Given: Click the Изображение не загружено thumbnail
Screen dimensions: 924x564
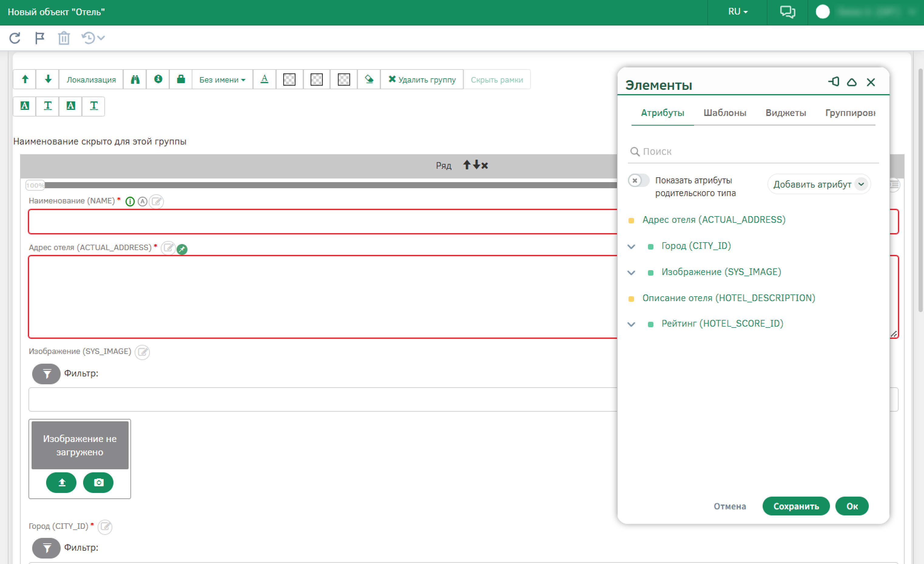Looking at the screenshot, I should pos(80,445).
